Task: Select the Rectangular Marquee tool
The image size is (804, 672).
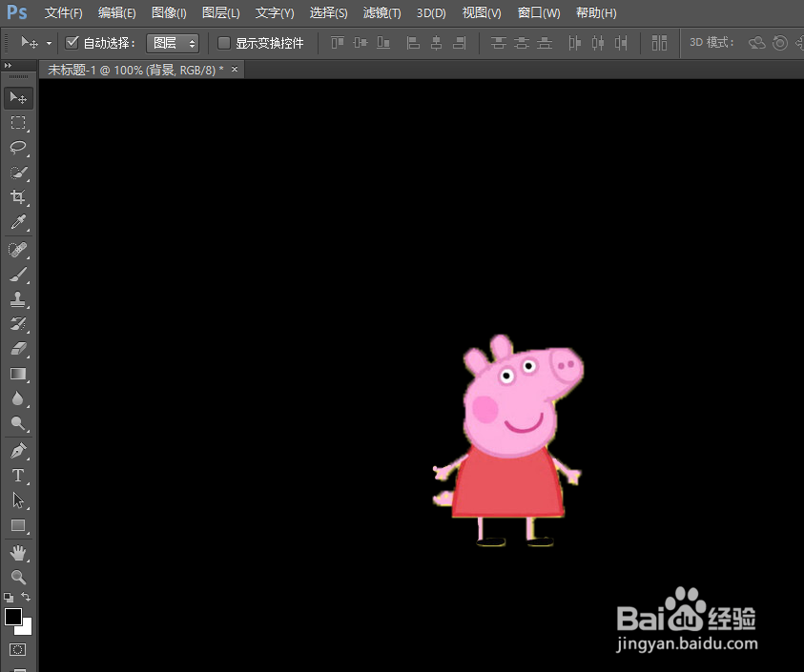Action: 18,123
